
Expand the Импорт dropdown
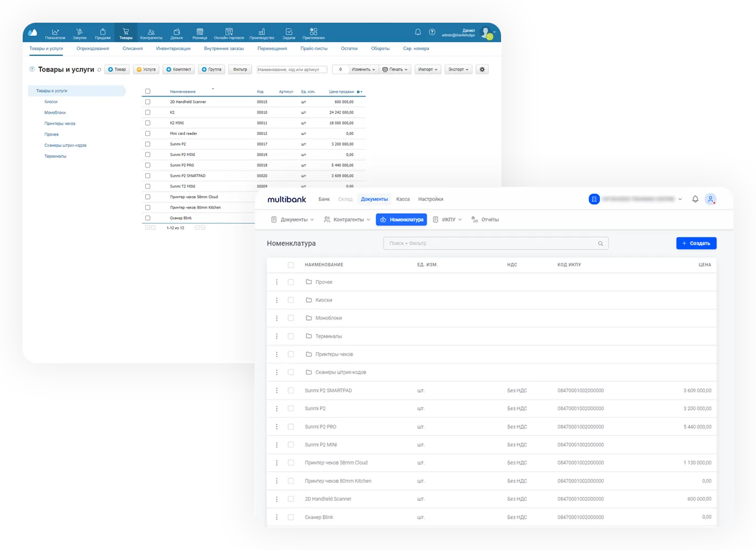point(428,70)
